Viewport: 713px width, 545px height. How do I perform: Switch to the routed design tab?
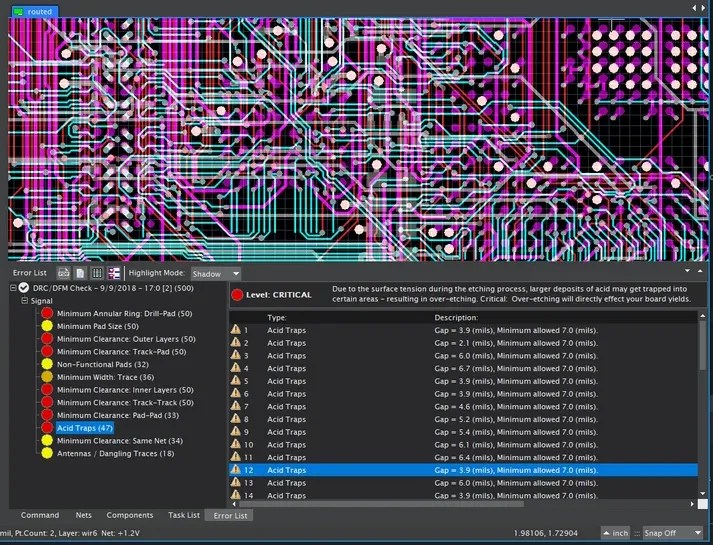click(x=35, y=12)
